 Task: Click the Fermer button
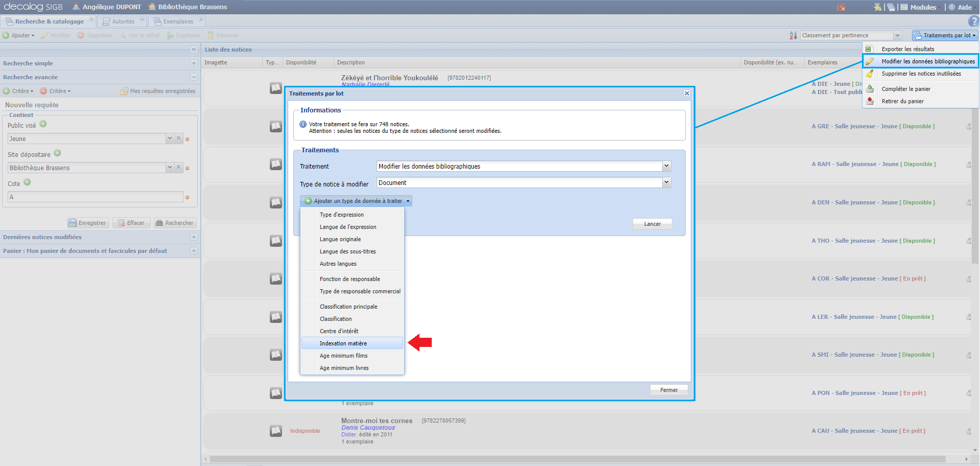[669, 390]
